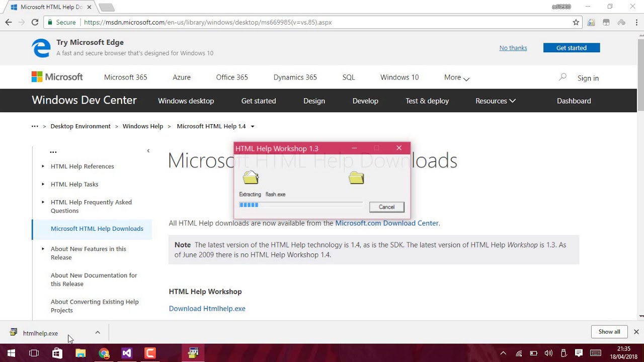Viewport: 644px width, 362px height.
Task: Click Download Htmlhelp.exe link
Action: point(207,308)
